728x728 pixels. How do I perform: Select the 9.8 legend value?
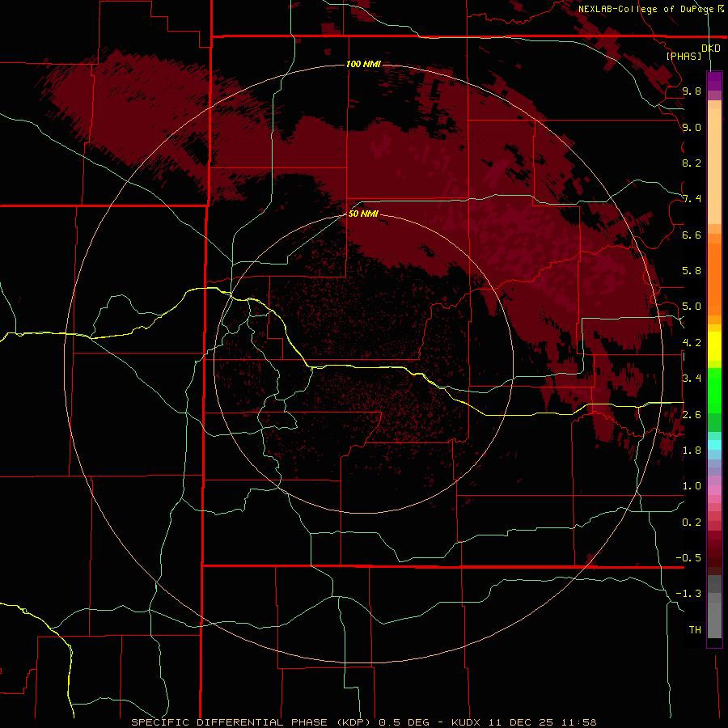tap(692, 91)
